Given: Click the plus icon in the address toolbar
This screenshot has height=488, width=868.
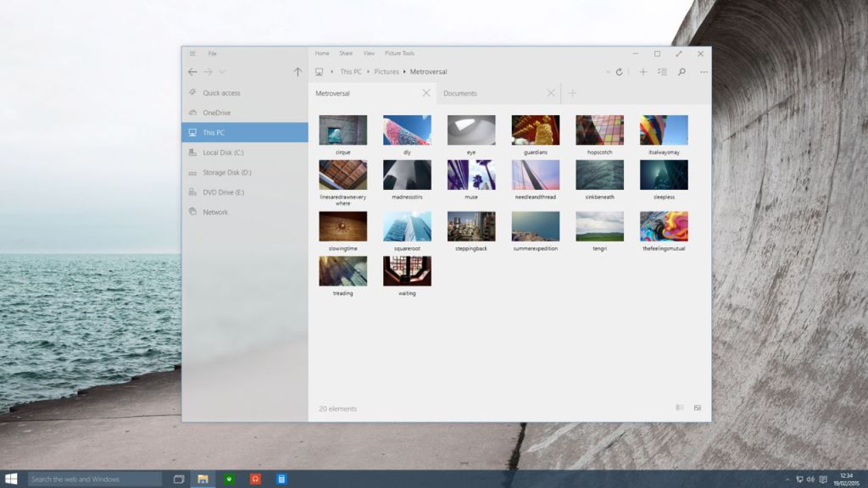Looking at the screenshot, I should [643, 72].
